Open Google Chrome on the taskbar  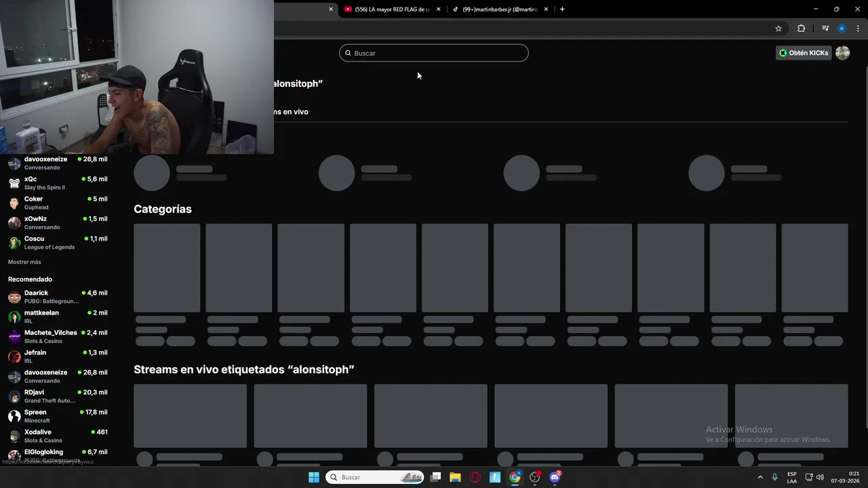click(515, 477)
